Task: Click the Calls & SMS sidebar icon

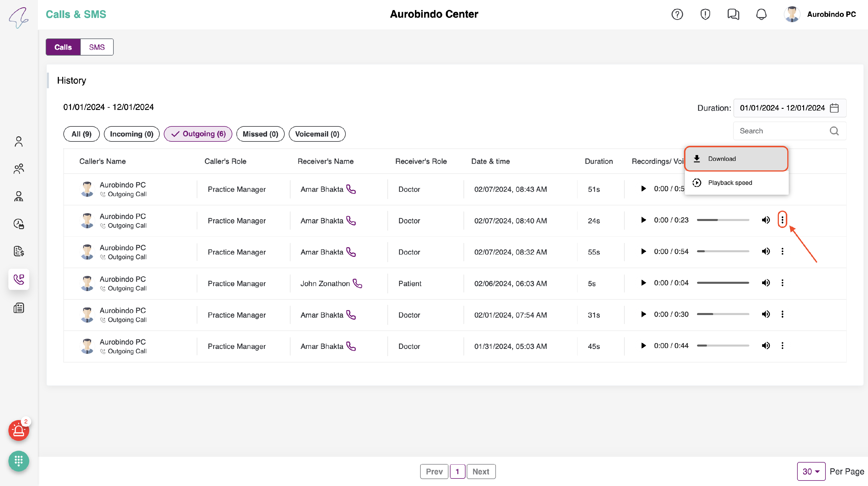Action: point(19,279)
